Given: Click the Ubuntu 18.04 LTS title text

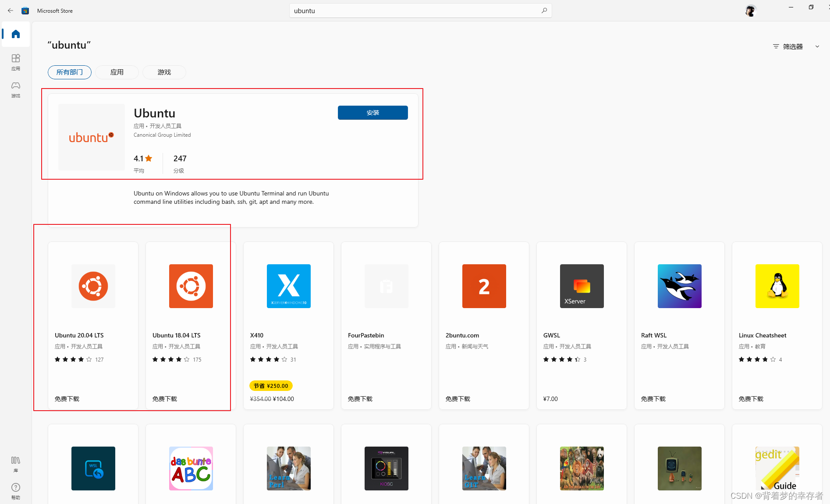Looking at the screenshot, I should point(177,335).
